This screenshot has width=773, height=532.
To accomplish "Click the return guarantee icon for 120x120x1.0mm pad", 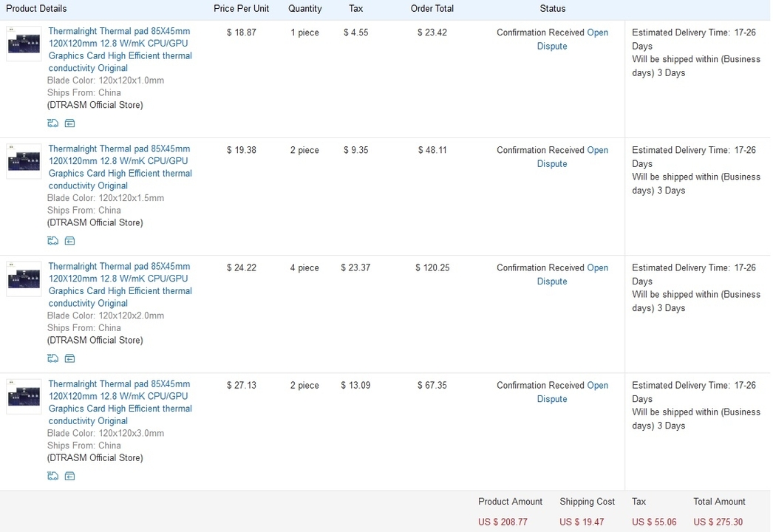I will point(69,123).
